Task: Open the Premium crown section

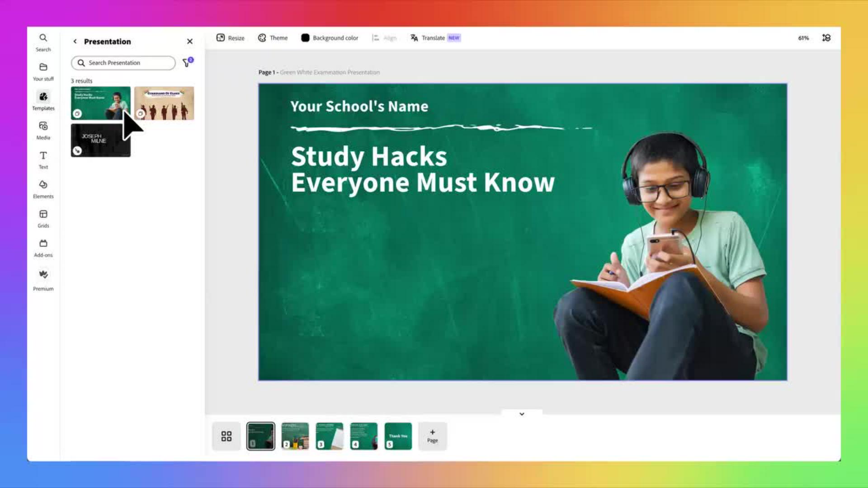Action: click(x=43, y=279)
